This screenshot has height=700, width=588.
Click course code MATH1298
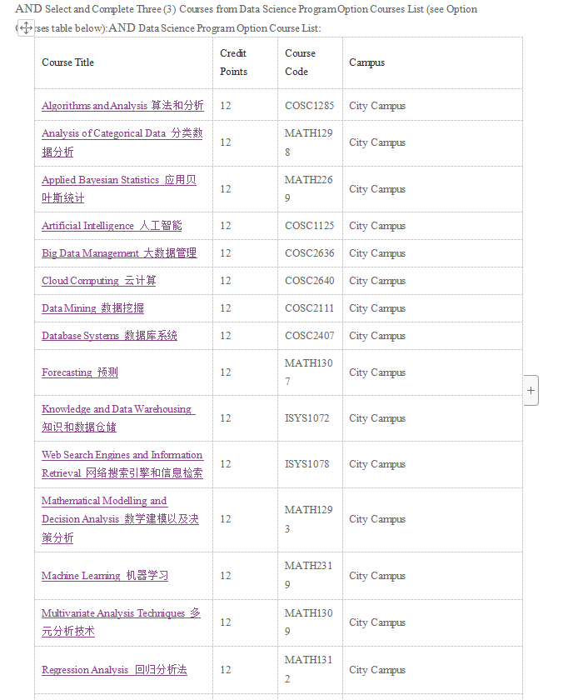click(309, 142)
